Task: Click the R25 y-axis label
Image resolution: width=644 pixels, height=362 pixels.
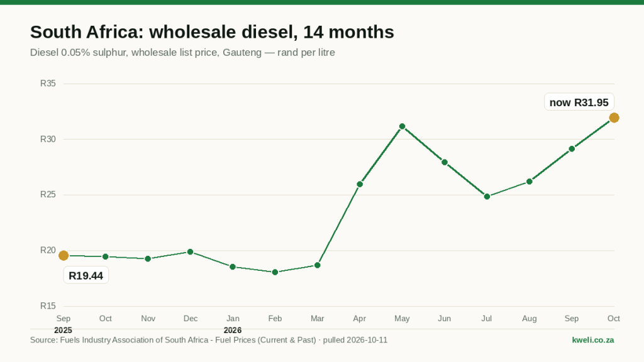Action: click(x=48, y=195)
